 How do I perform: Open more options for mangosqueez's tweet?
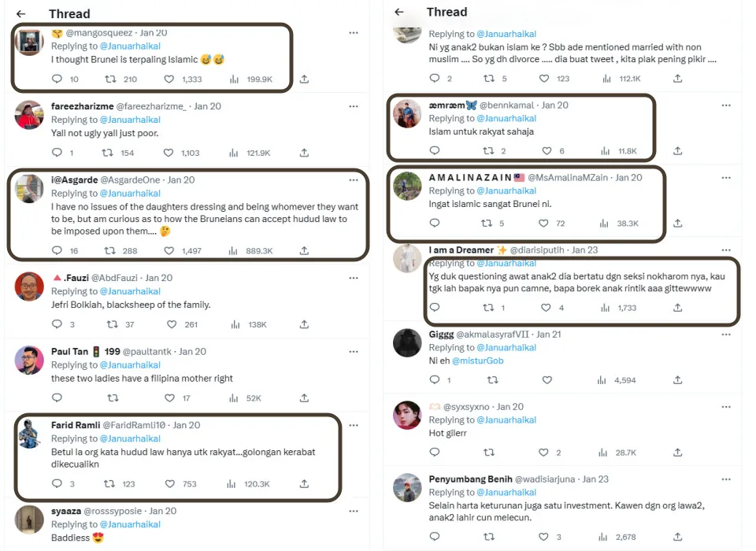(354, 33)
